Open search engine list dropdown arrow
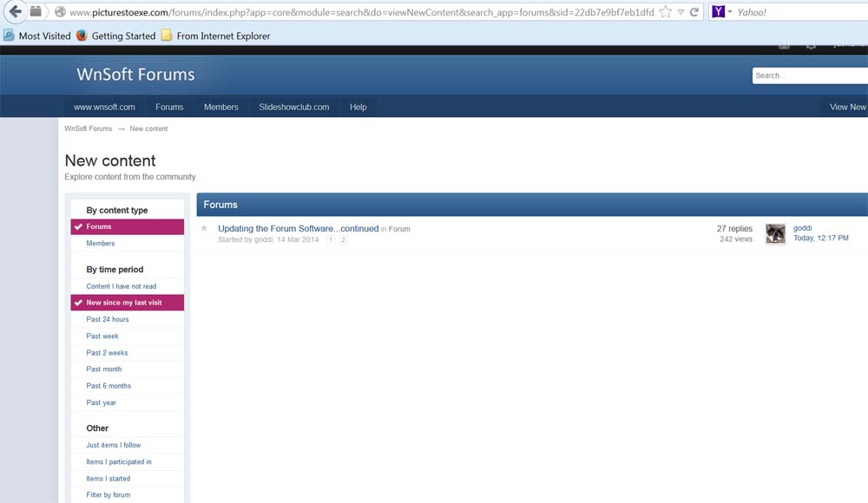 click(730, 11)
